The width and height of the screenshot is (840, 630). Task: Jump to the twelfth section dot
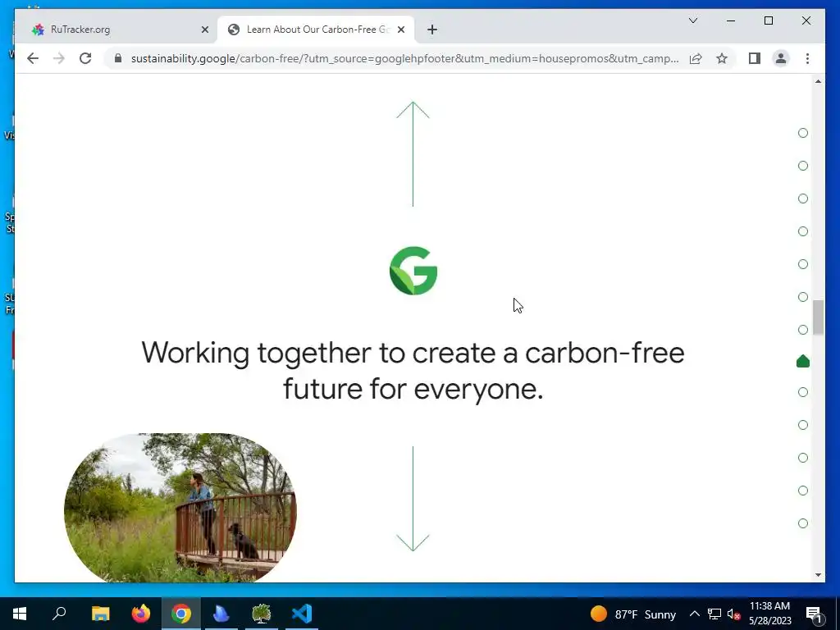(802, 491)
